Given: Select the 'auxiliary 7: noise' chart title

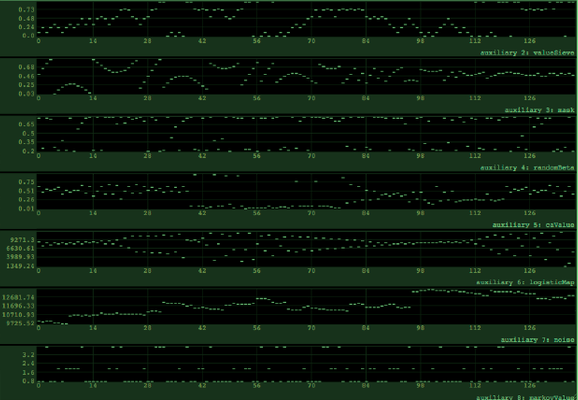Looking at the screenshot, I should click(x=537, y=340).
